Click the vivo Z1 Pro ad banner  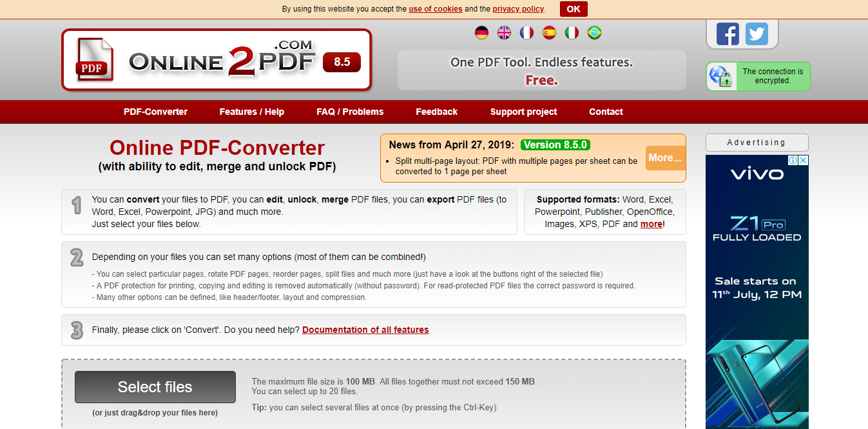pos(757,292)
